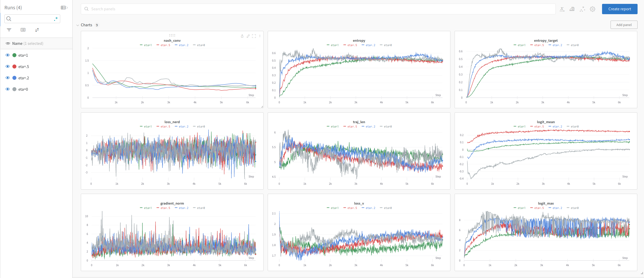Hide the eta=.2 run

pos(8,78)
